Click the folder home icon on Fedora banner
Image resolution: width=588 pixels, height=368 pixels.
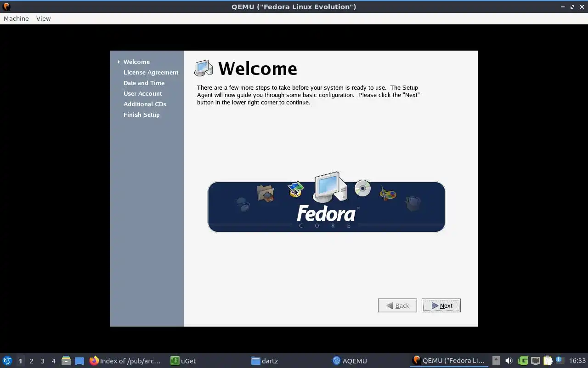265,194
